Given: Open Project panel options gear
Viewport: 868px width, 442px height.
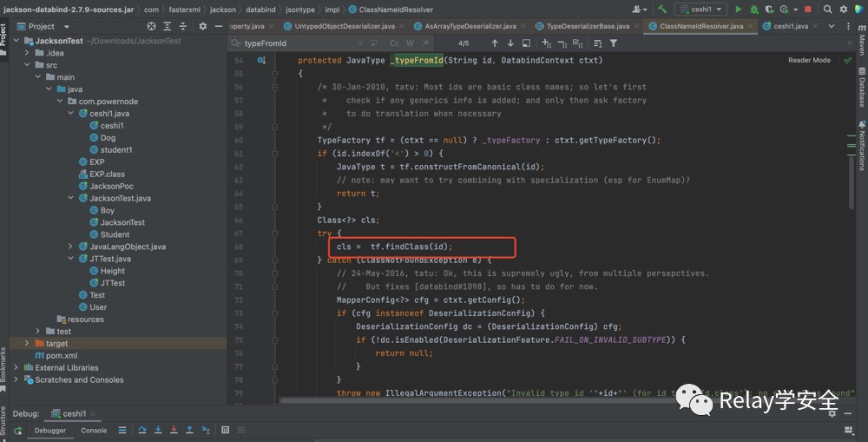Looking at the screenshot, I should pyautogui.click(x=202, y=26).
